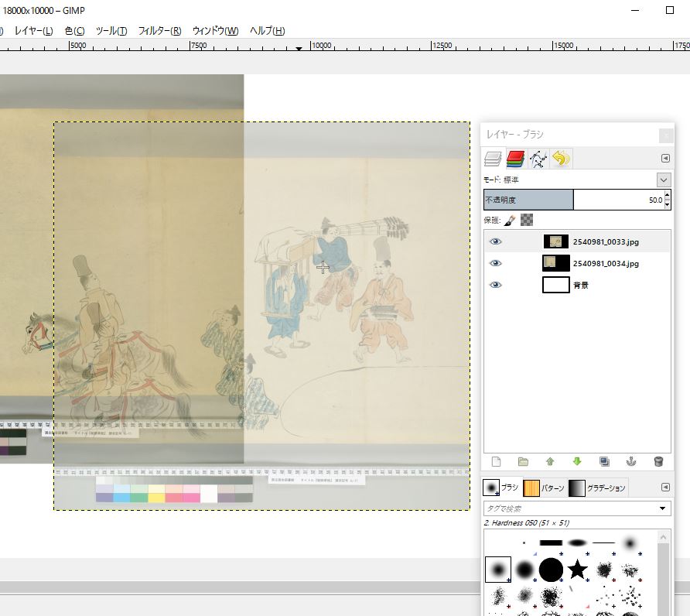Decrease opacity with the down stepper arrow
The height and width of the screenshot is (616, 690).
pos(667,204)
